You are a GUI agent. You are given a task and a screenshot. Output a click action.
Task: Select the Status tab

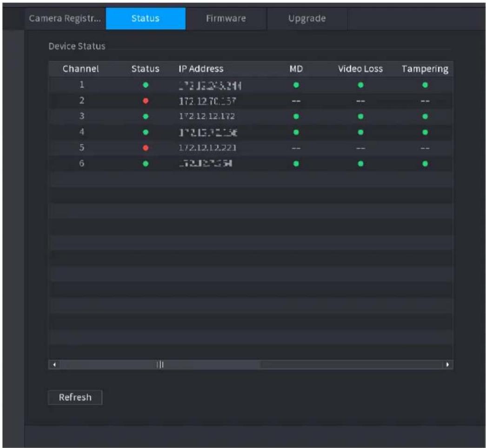coord(146,19)
